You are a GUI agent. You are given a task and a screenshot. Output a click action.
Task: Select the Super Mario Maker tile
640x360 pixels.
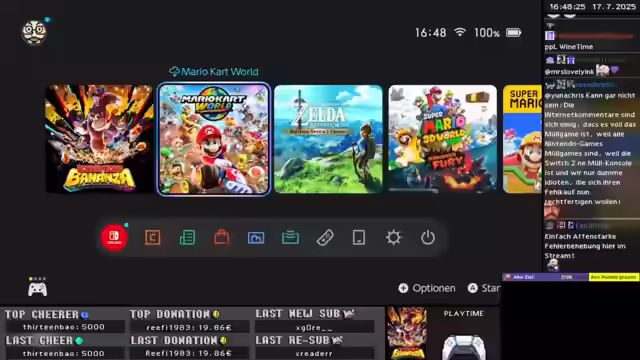click(x=522, y=139)
